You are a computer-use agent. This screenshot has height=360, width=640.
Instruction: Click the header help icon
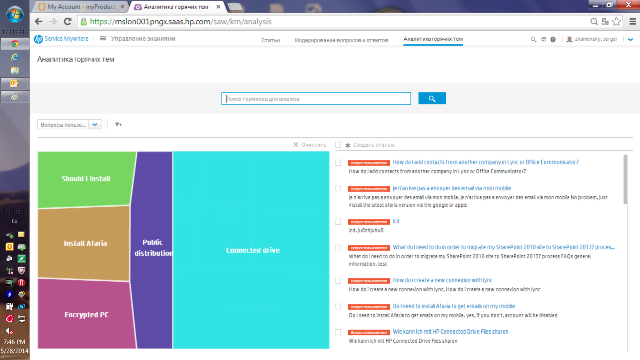(553, 39)
